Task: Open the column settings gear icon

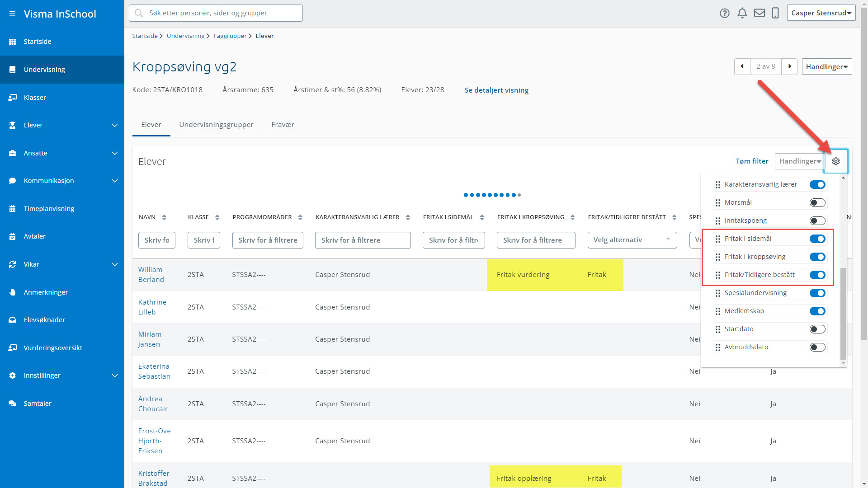Action: (x=836, y=161)
